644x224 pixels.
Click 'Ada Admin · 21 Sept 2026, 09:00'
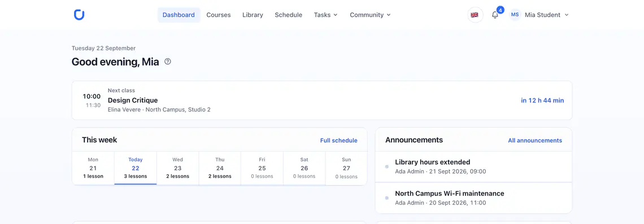point(440,171)
